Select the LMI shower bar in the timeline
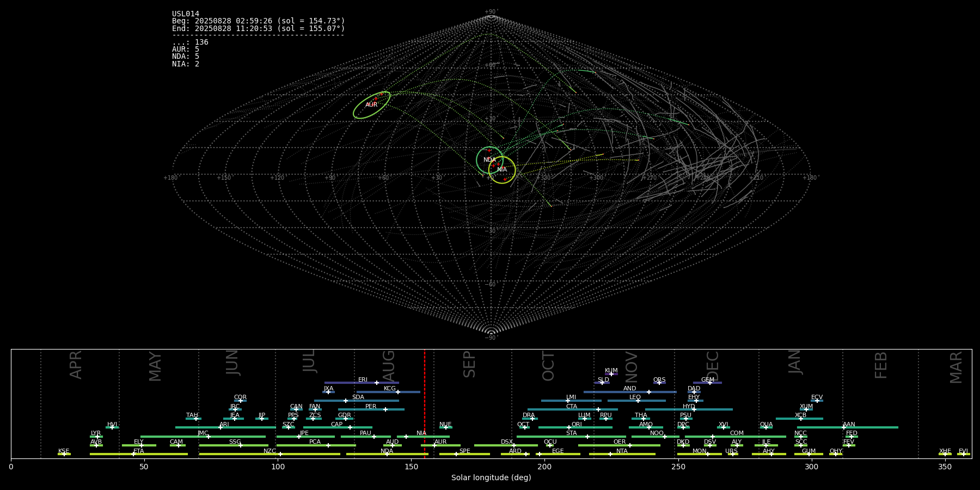 coord(571,401)
